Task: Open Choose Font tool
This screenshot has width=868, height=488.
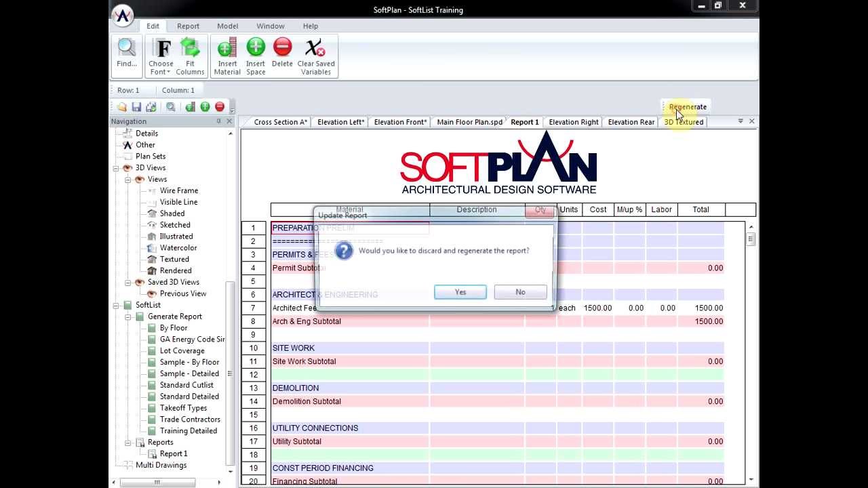Action: tap(161, 56)
